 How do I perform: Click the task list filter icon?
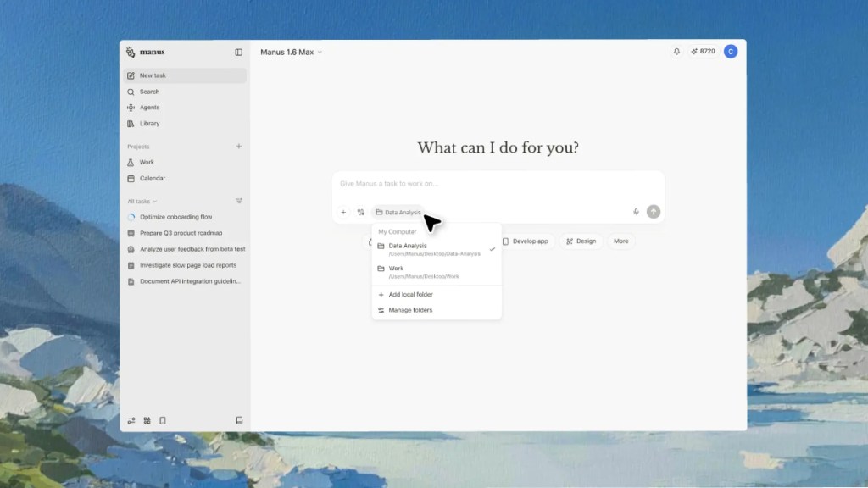(238, 201)
